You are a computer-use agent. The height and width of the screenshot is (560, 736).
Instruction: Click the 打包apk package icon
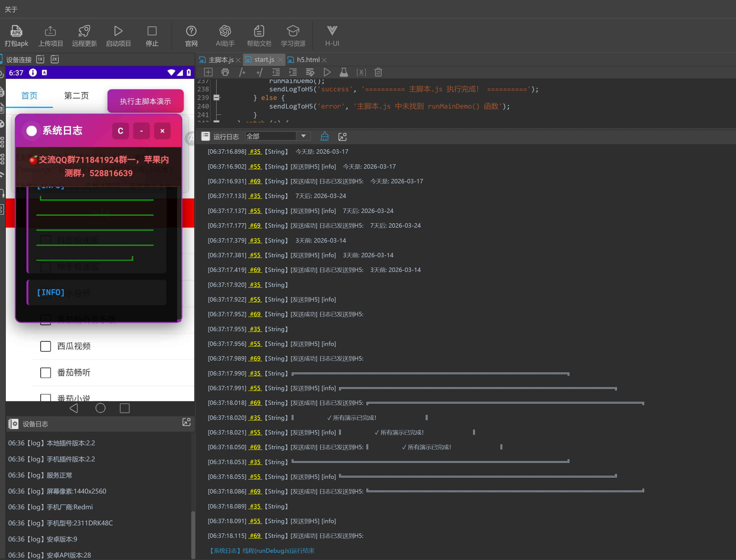click(x=16, y=31)
